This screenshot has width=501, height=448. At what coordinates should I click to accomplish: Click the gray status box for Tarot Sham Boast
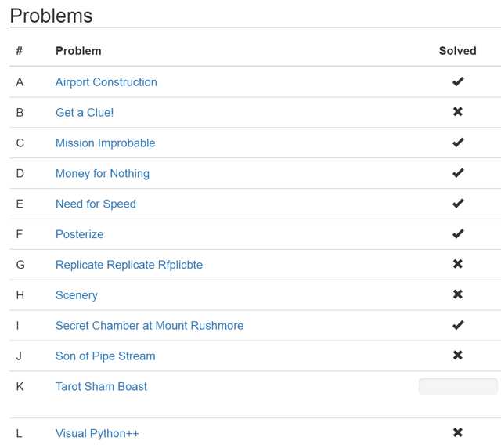point(458,386)
